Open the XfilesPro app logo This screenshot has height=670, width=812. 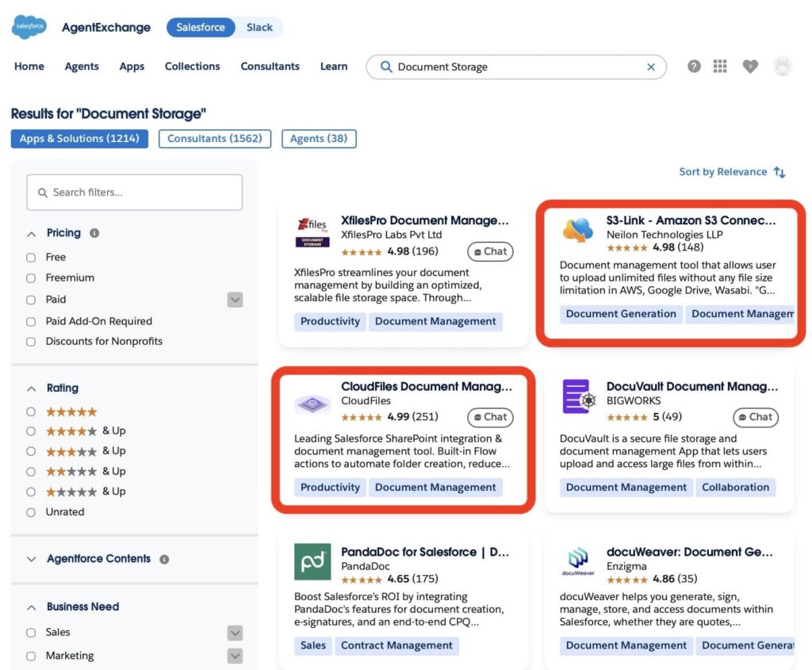pos(312,232)
